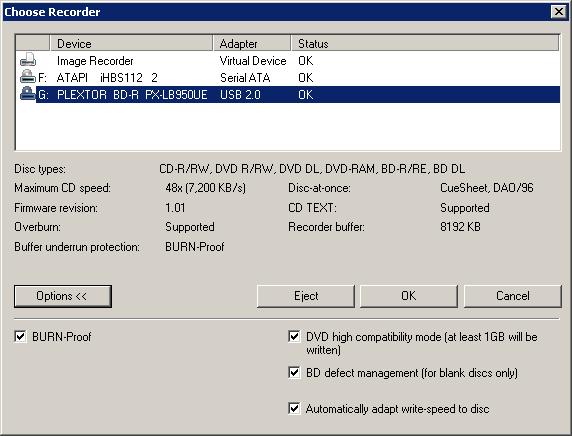Screen dimensions: 572x436
Task: Confirm recorder choice with OK button
Action: (x=409, y=296)
